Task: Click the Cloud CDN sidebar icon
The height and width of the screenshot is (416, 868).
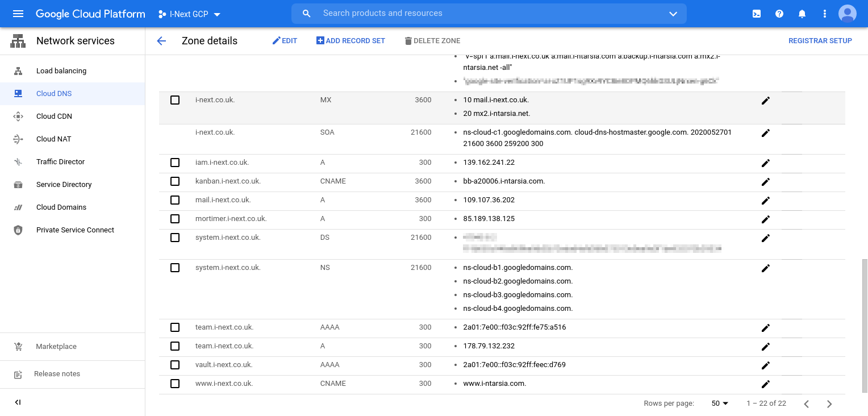Action: (18, 117)
